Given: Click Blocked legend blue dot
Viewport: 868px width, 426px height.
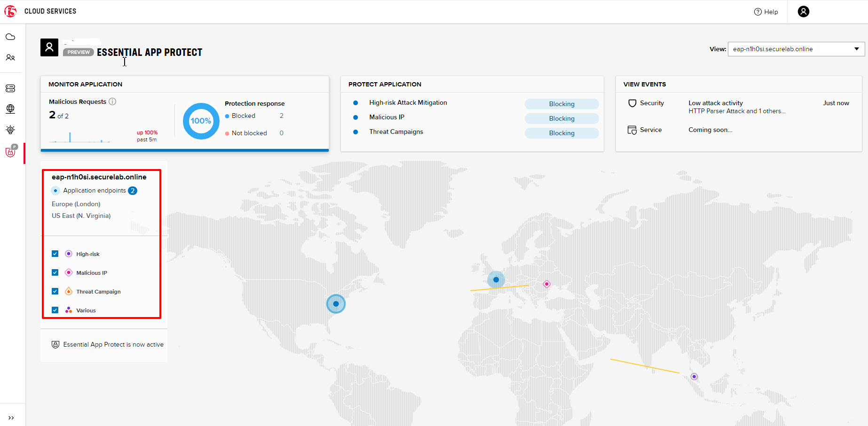Looking at the screenshot, I should coord(227,116).
